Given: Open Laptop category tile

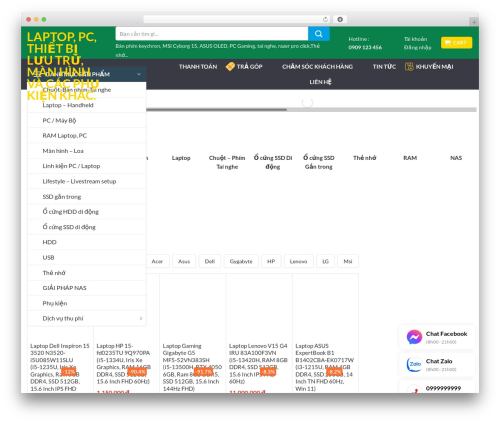Looking at the screenshot, I should click(181, 158).
